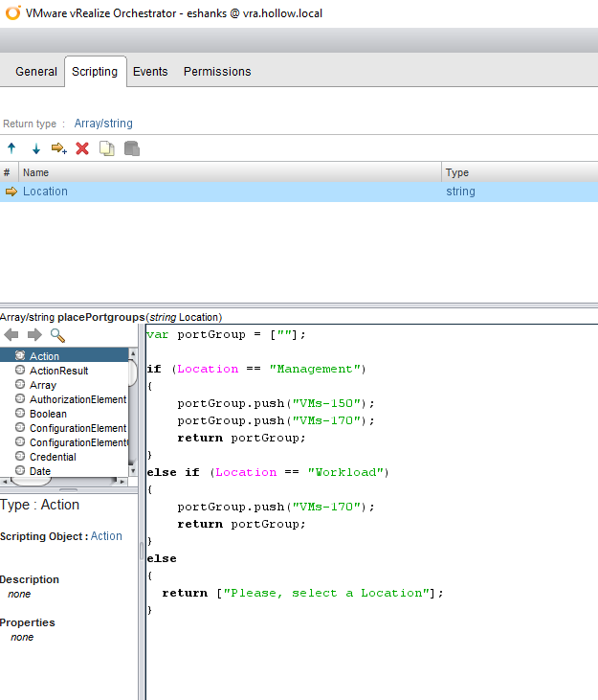Click the copy parameter icon in the toolbar
Viewport: 598px width, 700px height.
click(x=107, y=148)
